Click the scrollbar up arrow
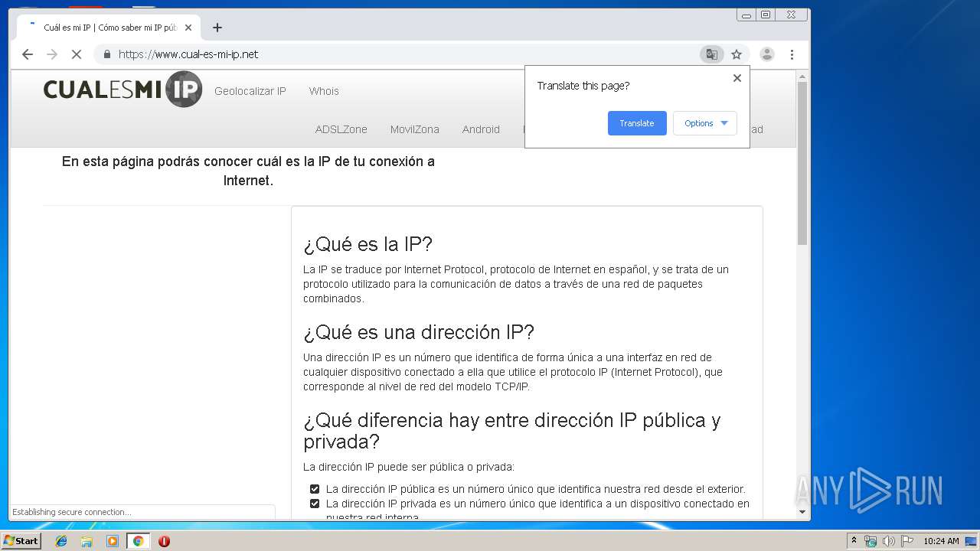Screen dimensions: 980x551 click(x=802, y=77)
